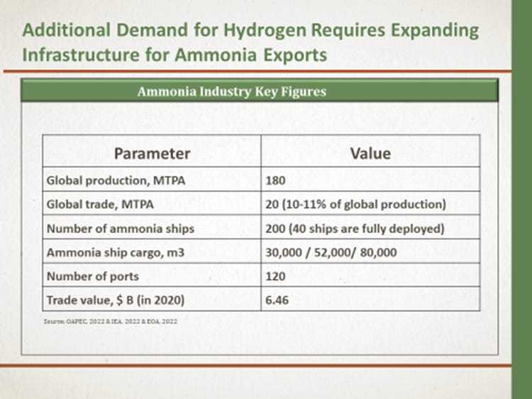Viewport: 532px width, 399px height.
Task: Select title line 'Infrastructure for Ammonia Exports'
Action: click(x=174, y=55)
